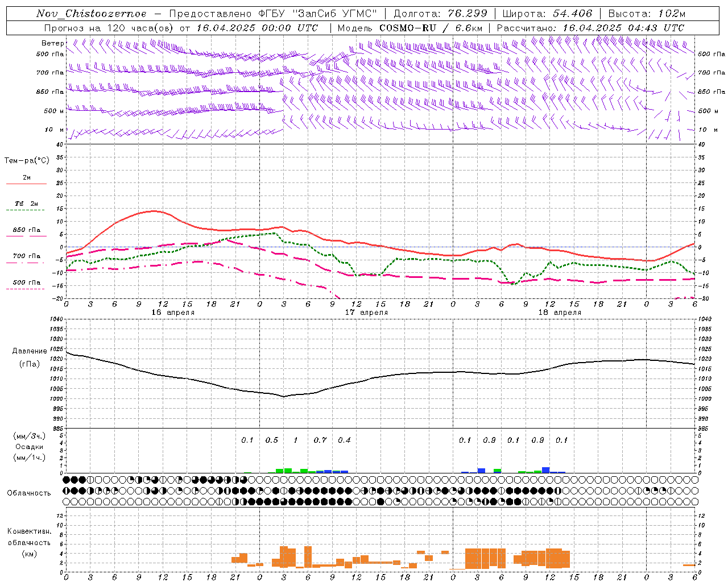Click the 18 апреля date label
This screenshot has width=728, height=582.
560,313
